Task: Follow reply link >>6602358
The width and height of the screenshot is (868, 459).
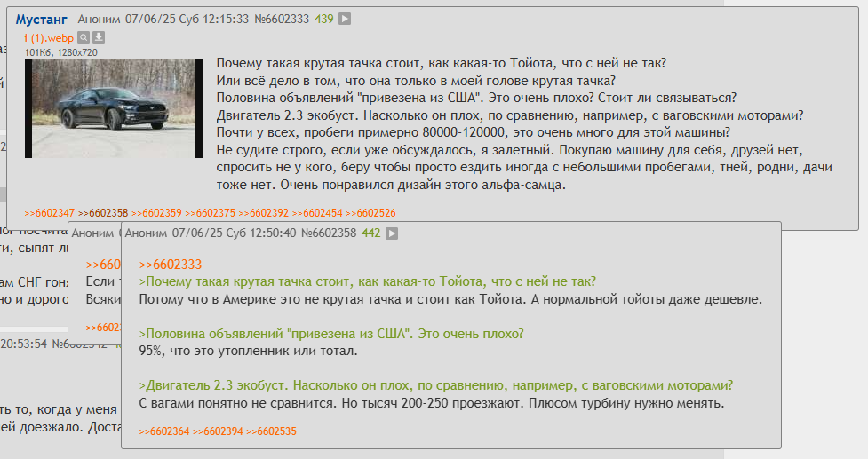Action: tap(103, 213)
